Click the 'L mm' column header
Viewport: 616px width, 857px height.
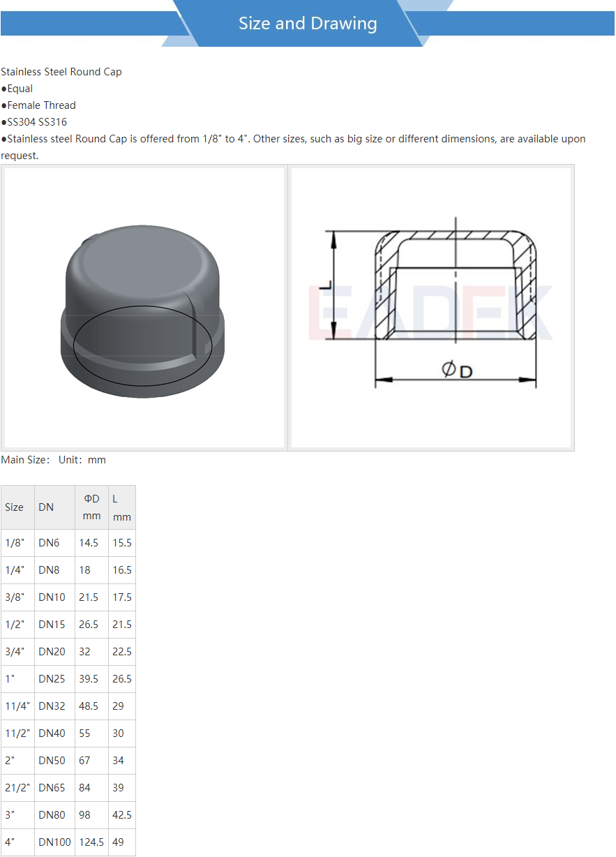point(122,507)
